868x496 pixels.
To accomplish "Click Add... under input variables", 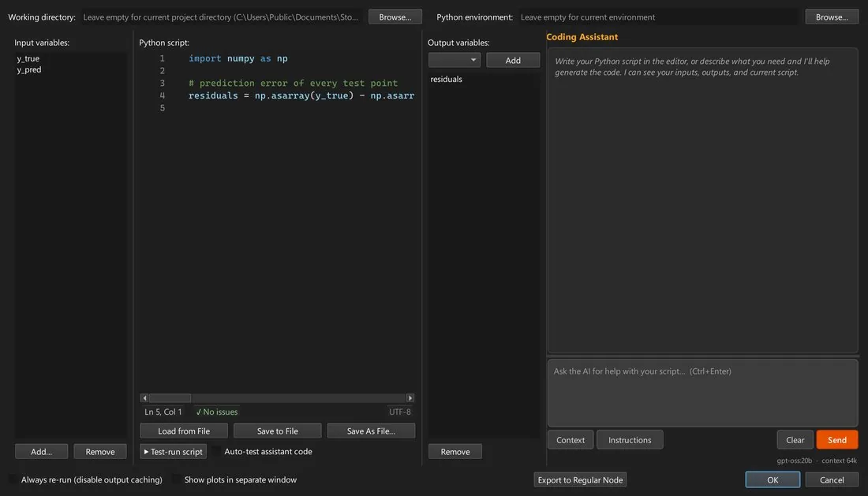I will (x=42, y=452).
